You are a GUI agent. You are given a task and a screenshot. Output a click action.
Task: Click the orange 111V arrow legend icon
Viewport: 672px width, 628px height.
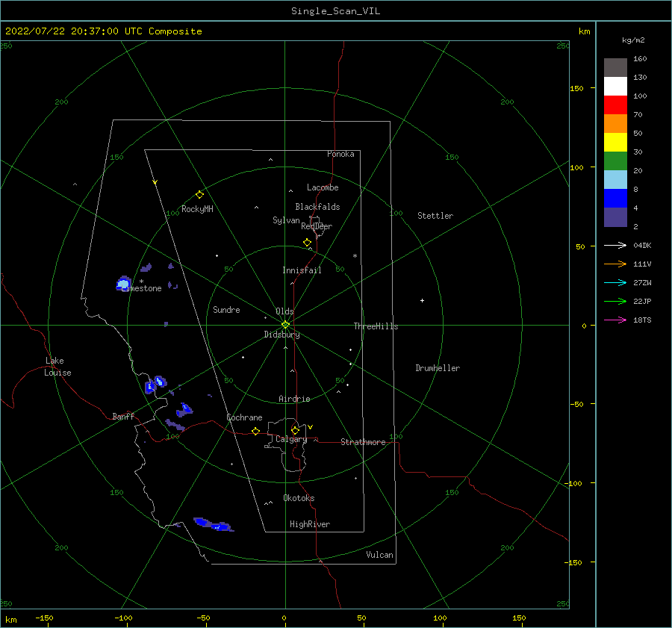click(x=615, y=264)
